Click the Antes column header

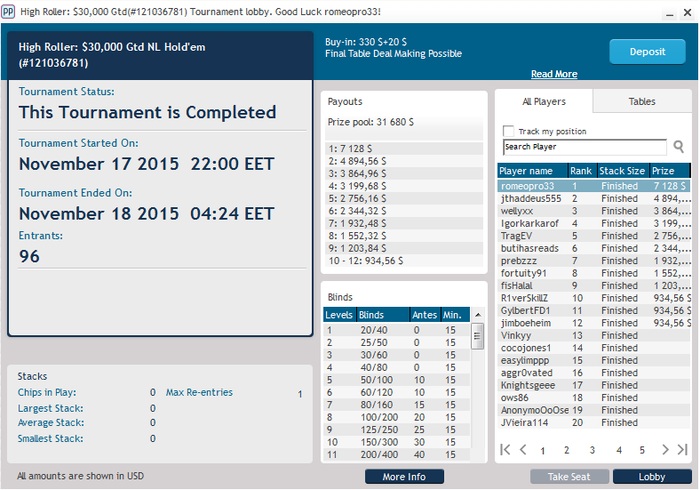(x=425, y=315)
